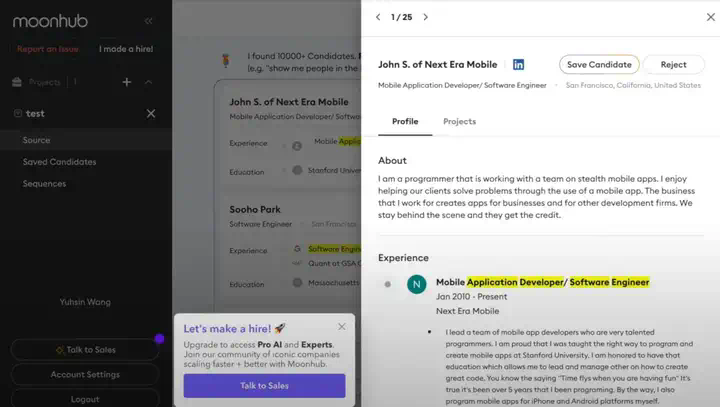Click San Francisco, California location text

click(633, 85)
